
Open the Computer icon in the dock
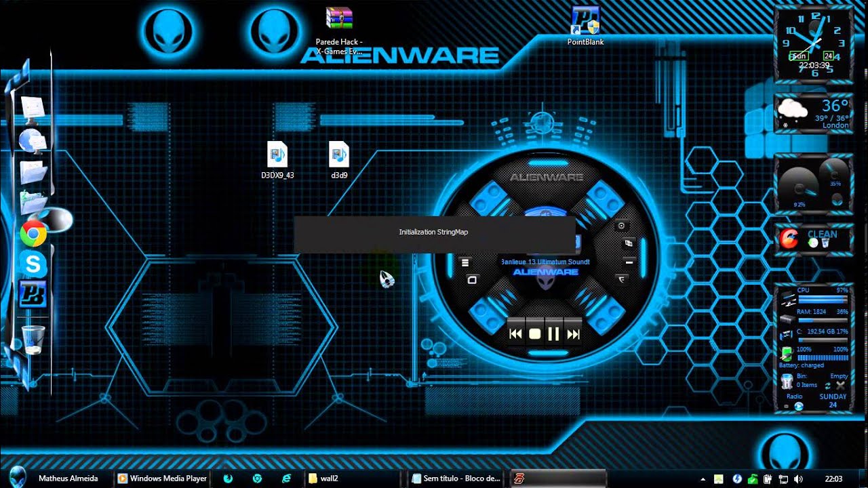point(33,108)
